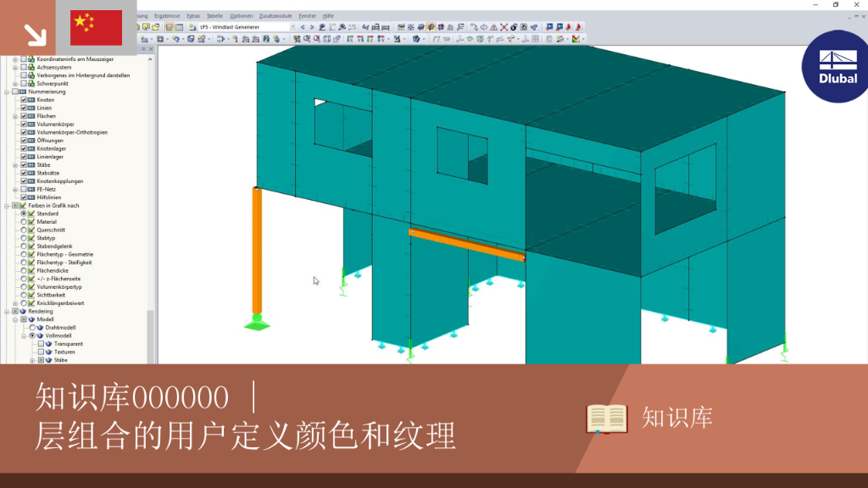Click the Dlubal logo badge
868x488 pixels.
pos(836,67)
